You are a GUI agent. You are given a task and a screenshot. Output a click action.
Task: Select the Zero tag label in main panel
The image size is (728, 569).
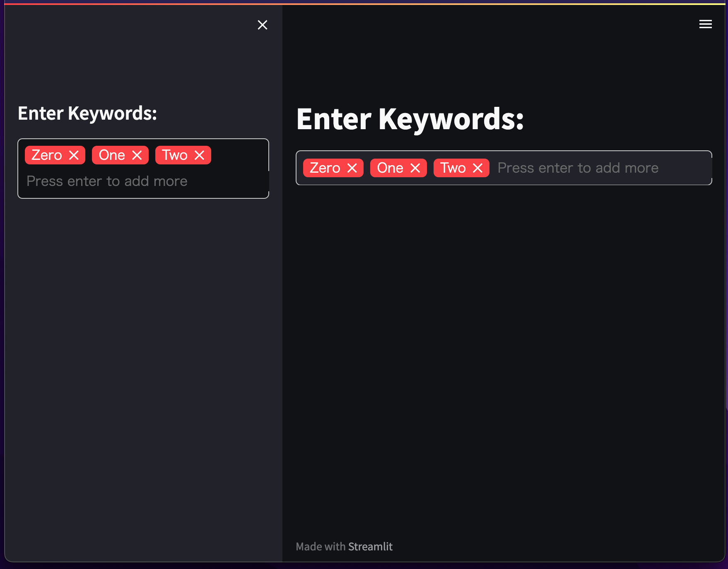[325, 168]
